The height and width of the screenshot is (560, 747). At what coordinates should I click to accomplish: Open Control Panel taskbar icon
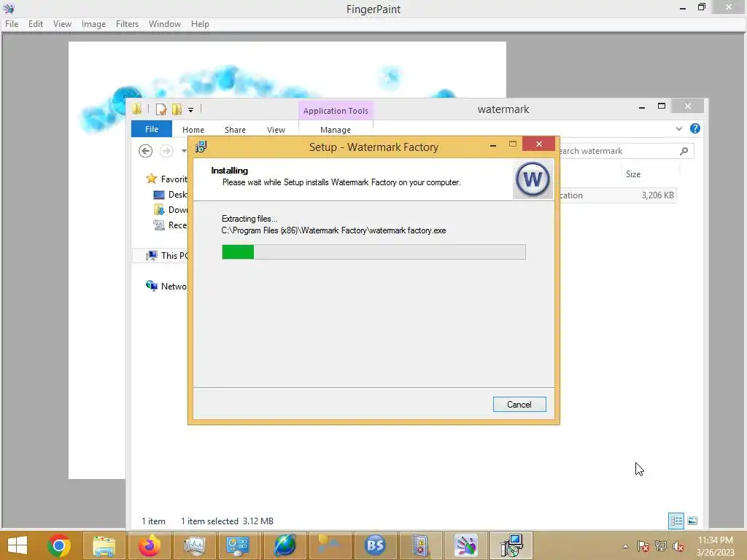[237, 545]
